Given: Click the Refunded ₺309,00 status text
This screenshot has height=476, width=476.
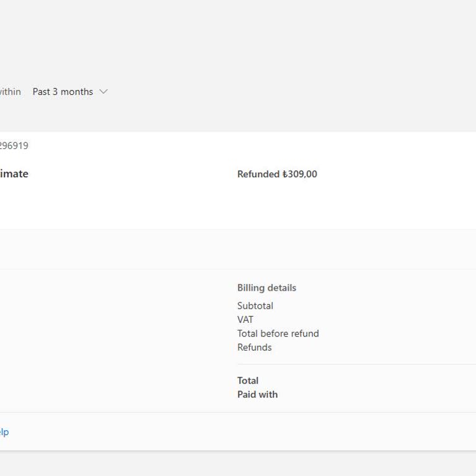Looking at the screenshot, I should (277, 174).
